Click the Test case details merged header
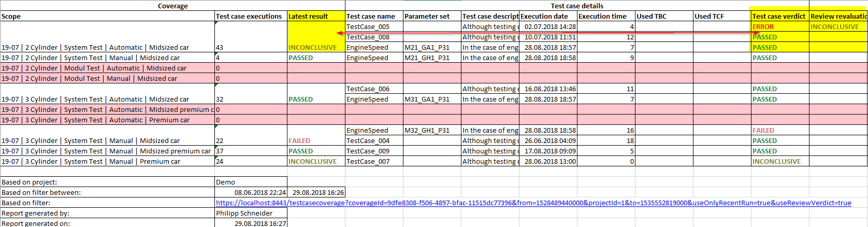 point(576,6)
